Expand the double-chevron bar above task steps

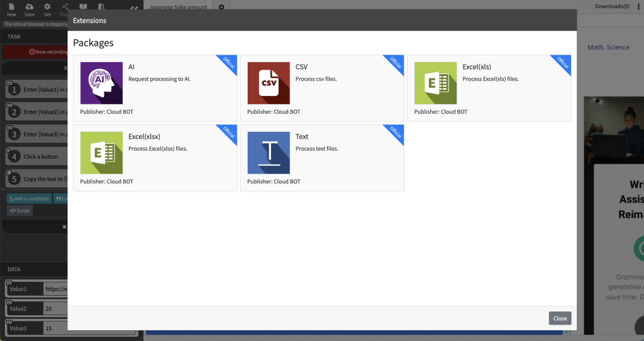[x=35, y=68]
